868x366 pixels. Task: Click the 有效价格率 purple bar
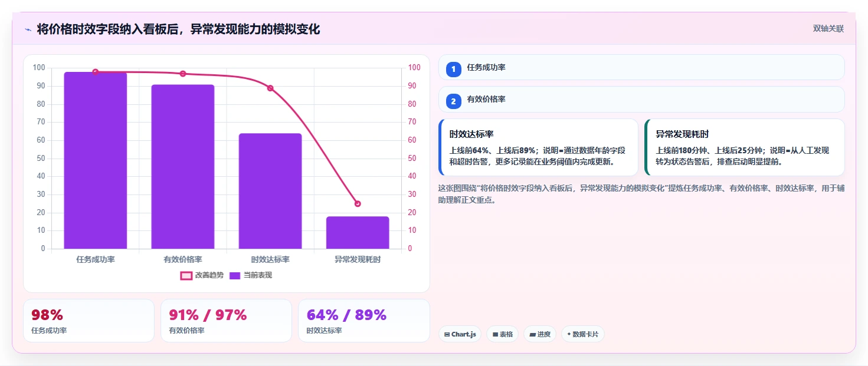[183, 167]
